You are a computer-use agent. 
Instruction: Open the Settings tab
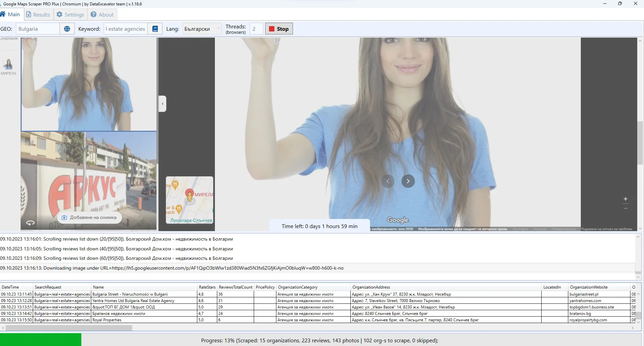point(70,15)
